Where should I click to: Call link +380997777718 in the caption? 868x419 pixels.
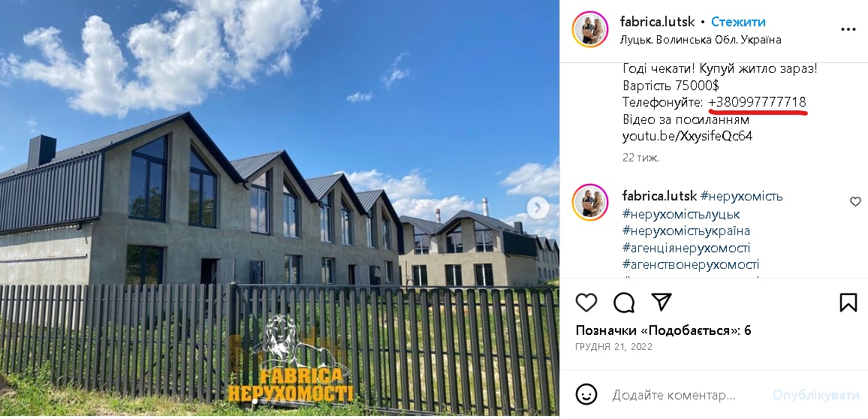758,102
